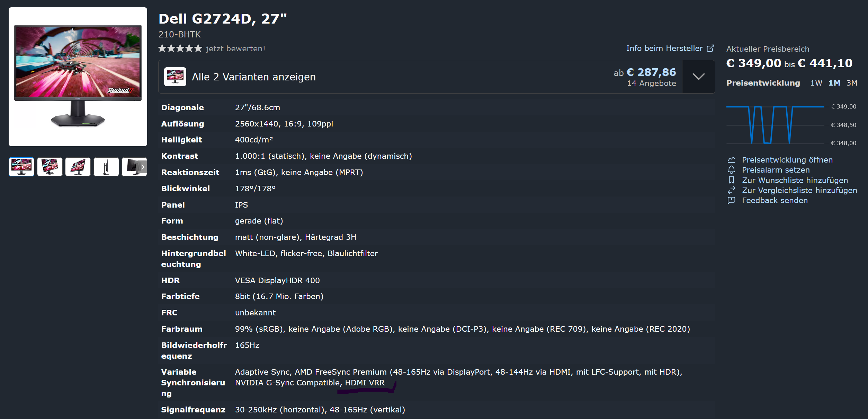Click the compare arrows icon for Vergleichsliste
Screen dimensions: 868x419
(731, 190)
